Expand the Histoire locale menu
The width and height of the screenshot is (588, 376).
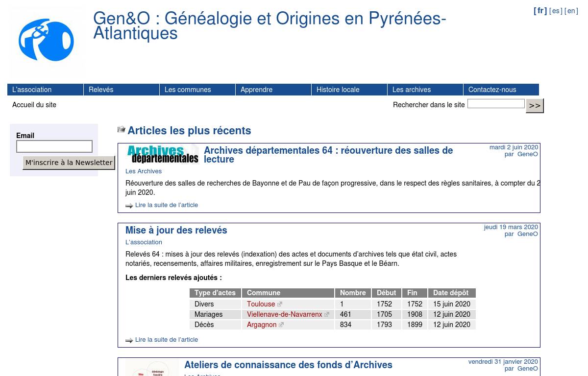pos(349,90)
